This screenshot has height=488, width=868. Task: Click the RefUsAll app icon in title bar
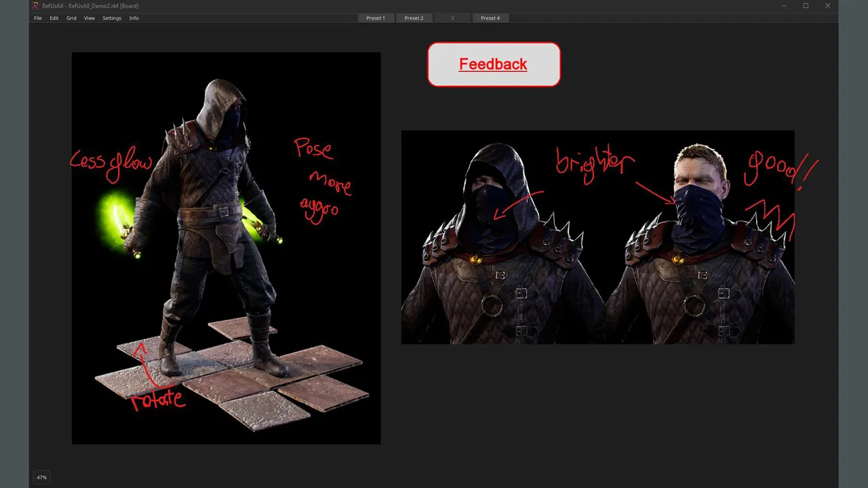35,5
